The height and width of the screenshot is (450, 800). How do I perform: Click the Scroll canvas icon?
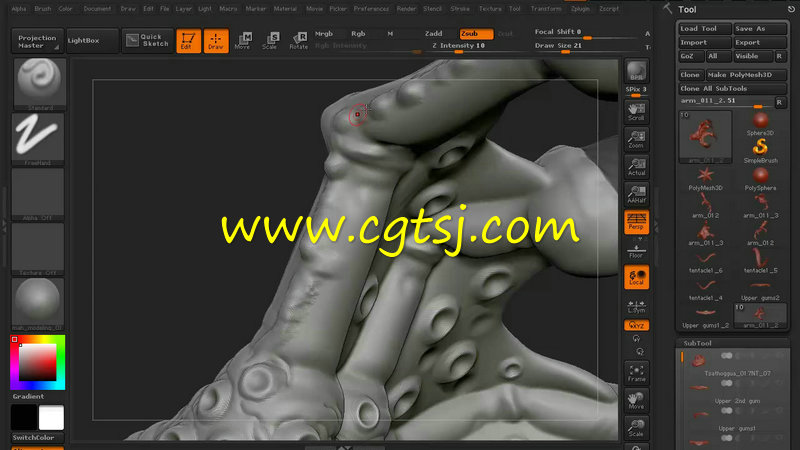coord(636,112)
